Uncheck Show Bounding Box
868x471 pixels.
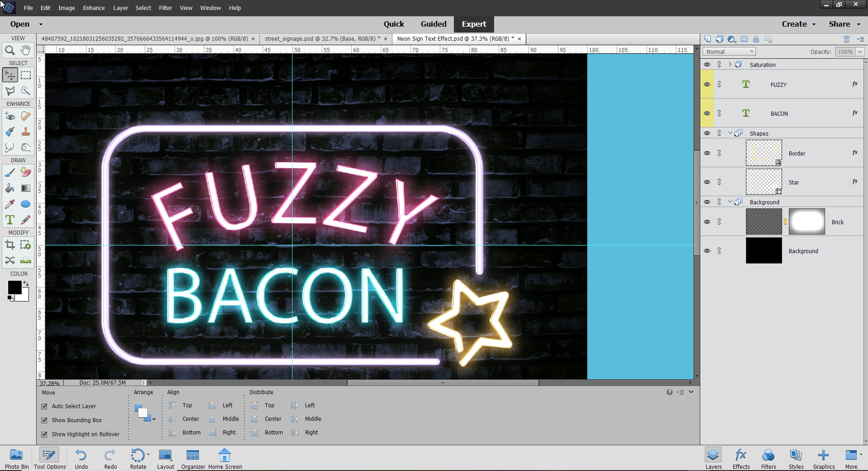(x=44, y=420)
